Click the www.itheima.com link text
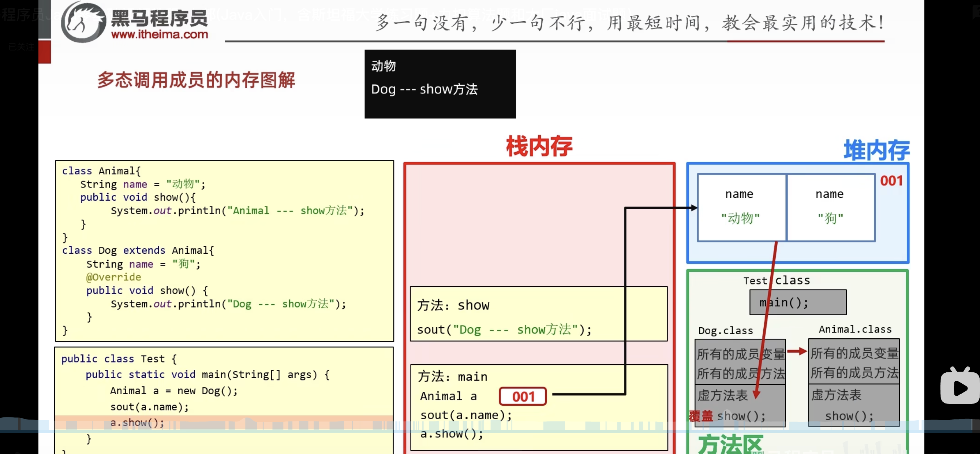This screenshot has width=980, height=454. [160, 35]
